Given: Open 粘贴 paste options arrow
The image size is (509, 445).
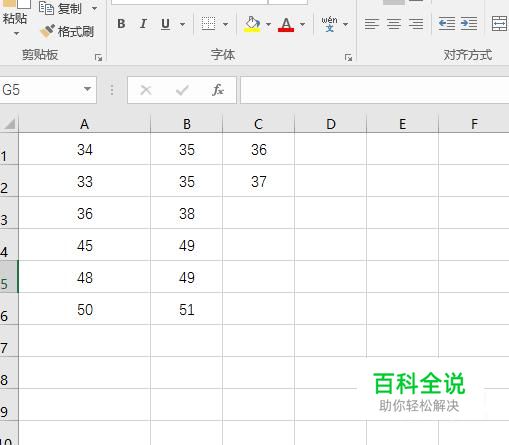Looking at the screenshot, I should pyautogui.click(x=16, y=34).
